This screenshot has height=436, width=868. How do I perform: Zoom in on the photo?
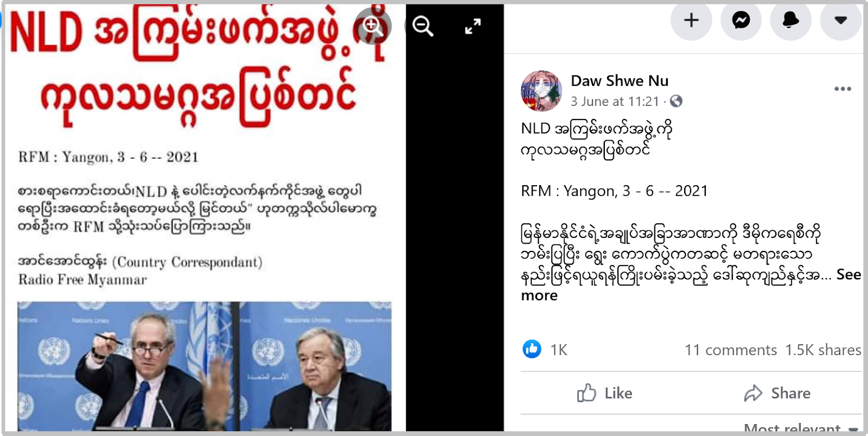[x=373, y=26]
